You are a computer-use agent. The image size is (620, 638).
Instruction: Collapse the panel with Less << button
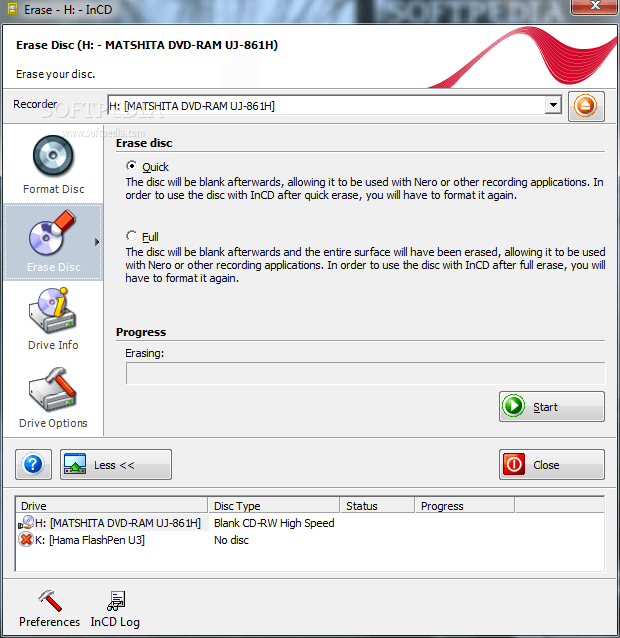116,464
